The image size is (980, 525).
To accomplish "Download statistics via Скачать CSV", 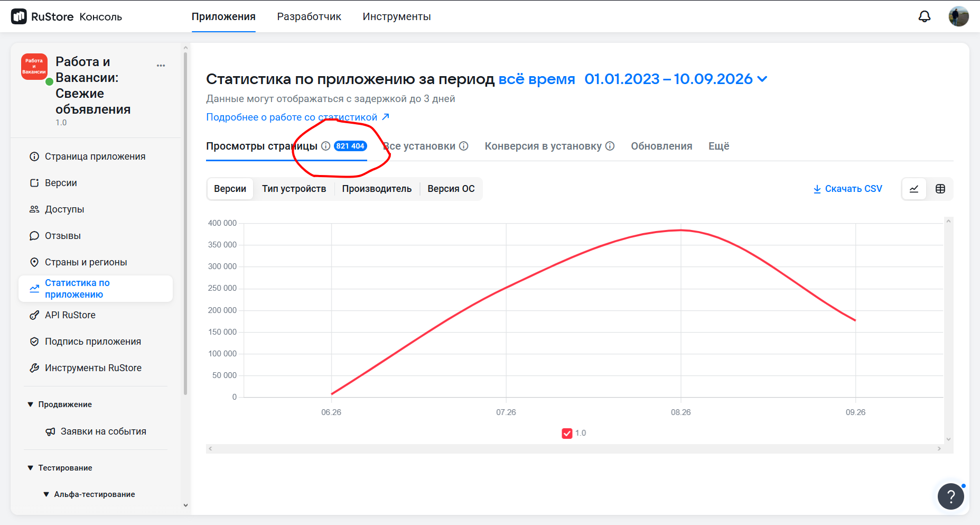I will tap(847, 189).
